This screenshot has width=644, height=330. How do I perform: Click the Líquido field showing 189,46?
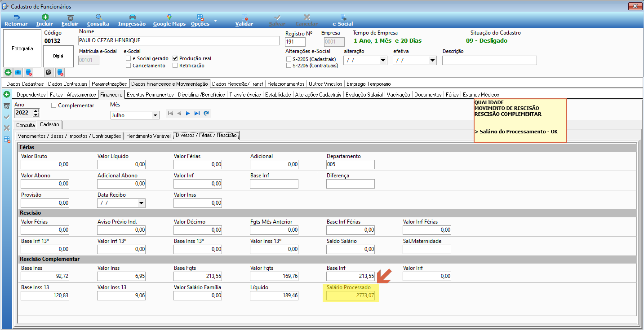click(x=274, y=296)
